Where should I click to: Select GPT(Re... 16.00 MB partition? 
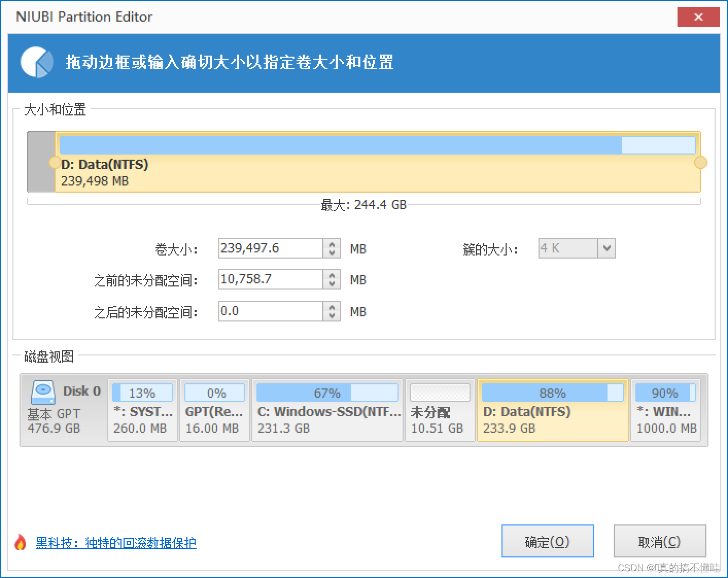(214, 411)
